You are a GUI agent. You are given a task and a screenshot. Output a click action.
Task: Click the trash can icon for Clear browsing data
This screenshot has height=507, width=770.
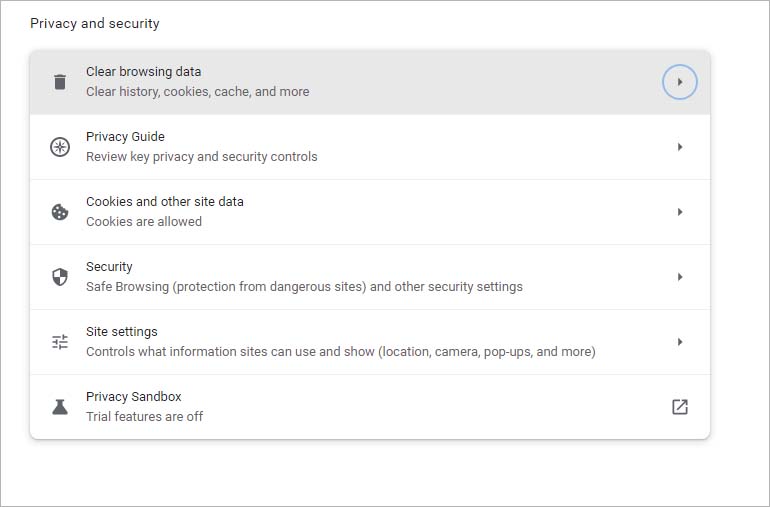click(x=60, y=82)
